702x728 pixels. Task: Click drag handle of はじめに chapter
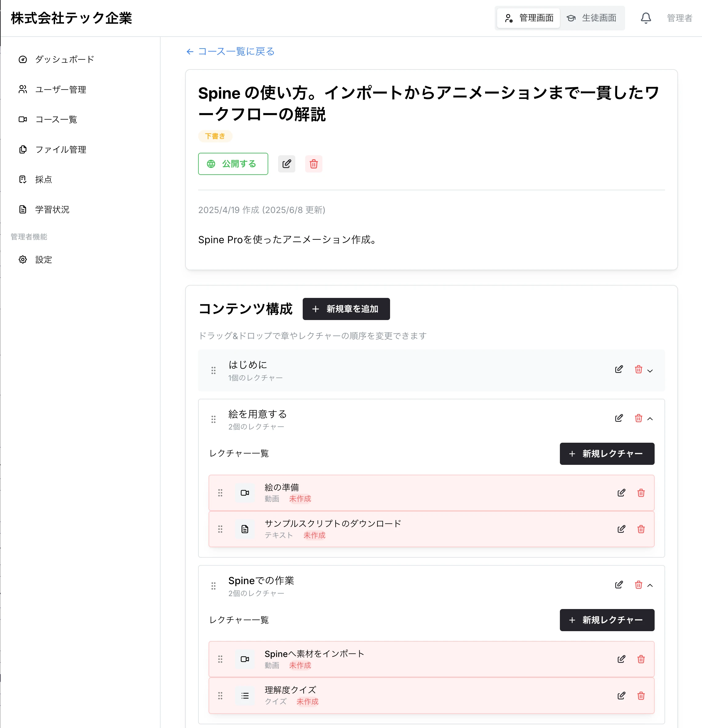(213, 370)
